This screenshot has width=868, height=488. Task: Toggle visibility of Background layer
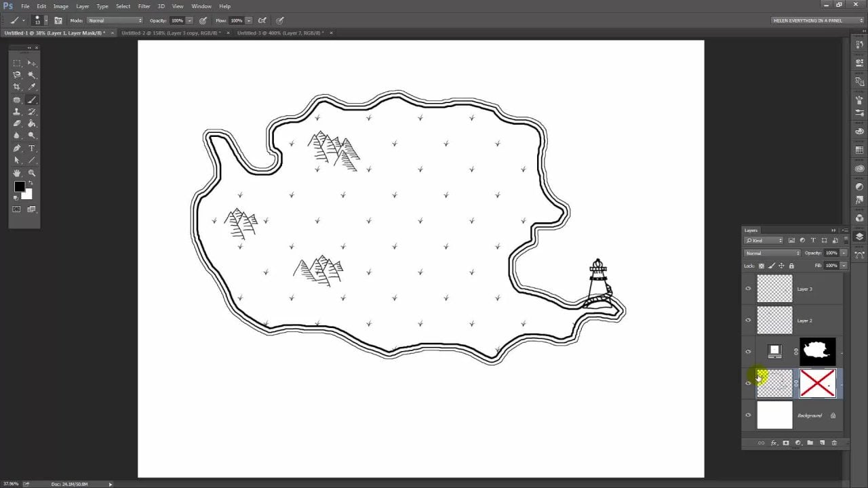coord(748,415)
